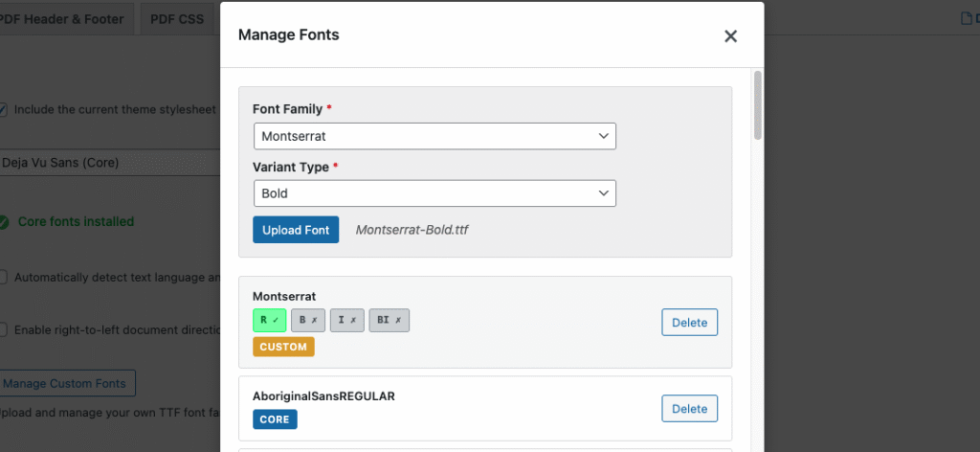Delete the Montserrat custom font
980x452 pixels.
(x=689, y=323)
